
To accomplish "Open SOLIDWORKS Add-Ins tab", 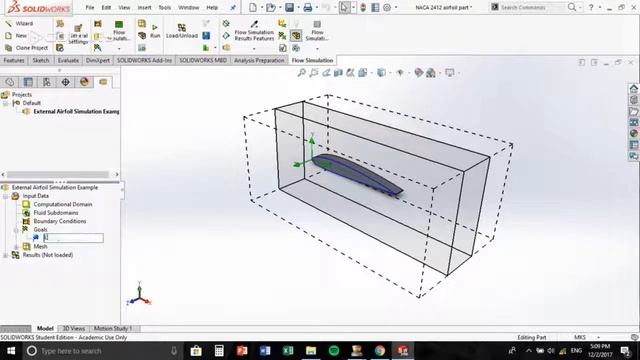I will (x=144, y=60).
